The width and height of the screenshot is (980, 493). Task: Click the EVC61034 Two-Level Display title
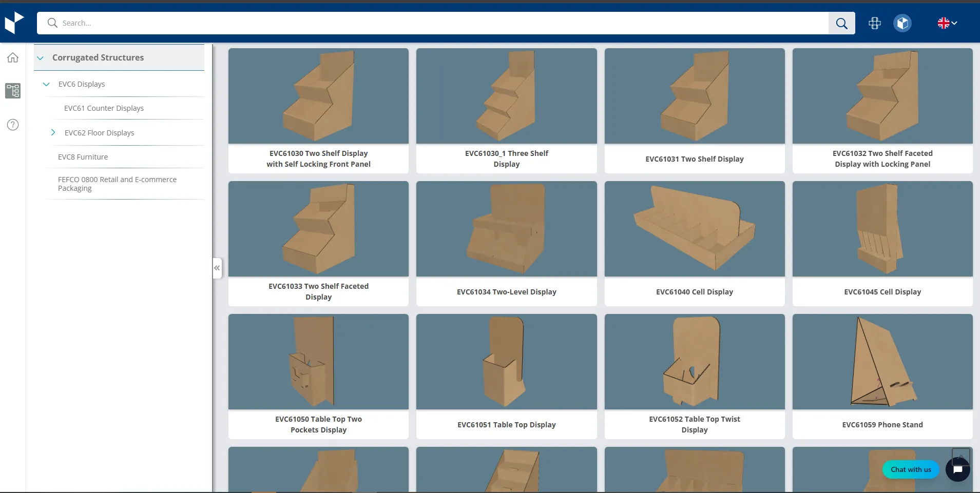tap(506, 292)
